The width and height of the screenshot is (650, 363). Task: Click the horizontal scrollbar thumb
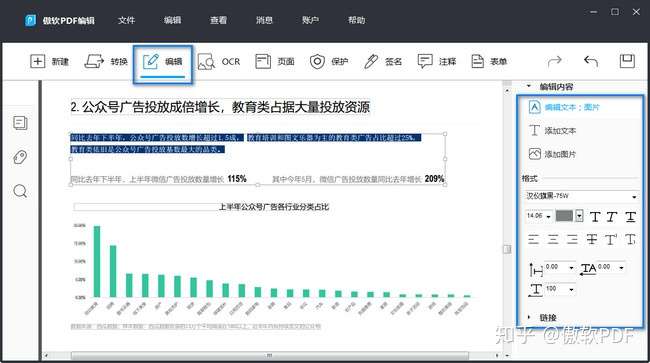tap(269, 356)
